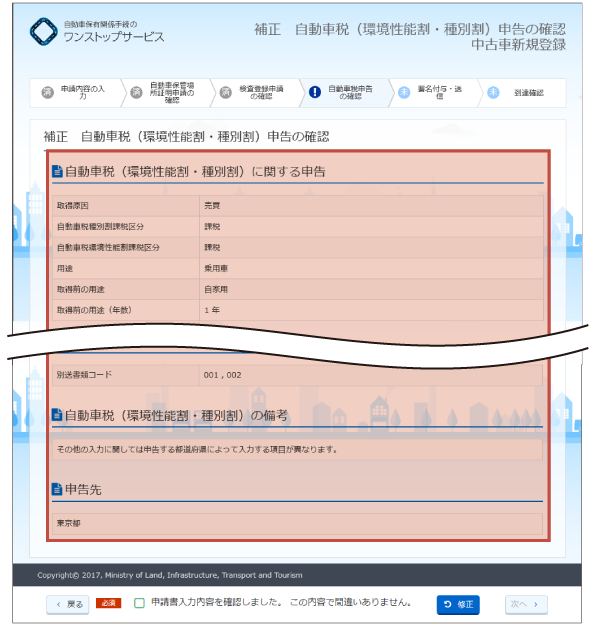Screen dimensions: 595x630
Task: Go back with the 戻る button
Action: (x=67, y=604)
